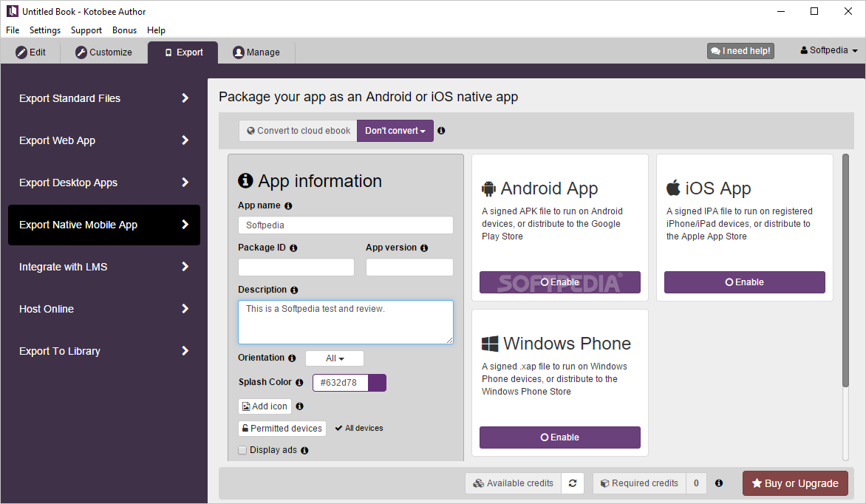This screenshot has height=504, width=866.
Task: Expand Export To Library section
Action: 104,351
